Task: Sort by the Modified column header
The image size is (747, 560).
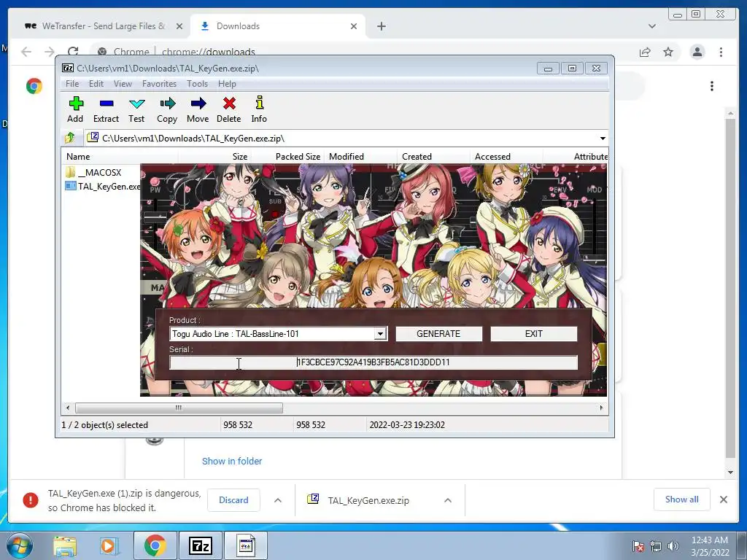Action: [x=360, y=157]
